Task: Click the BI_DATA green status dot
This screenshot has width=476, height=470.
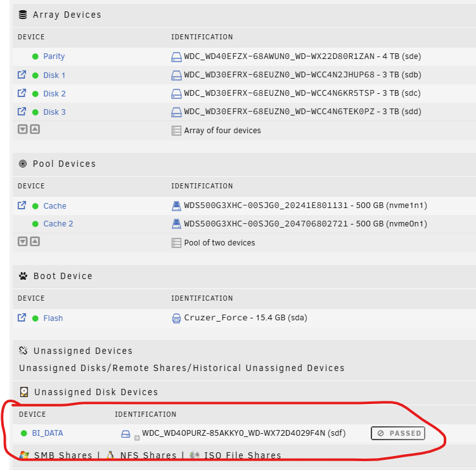Action: 24,433
